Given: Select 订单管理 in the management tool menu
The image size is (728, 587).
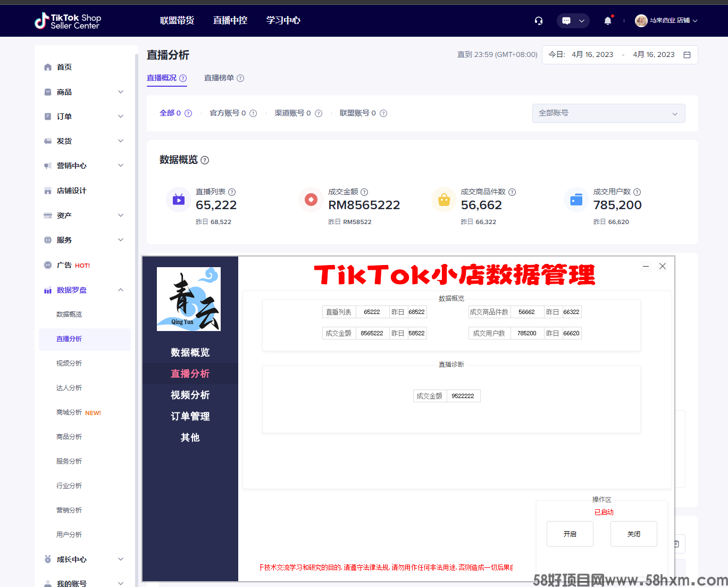Looking at the screenshot, I should click(x=190, y=416).
